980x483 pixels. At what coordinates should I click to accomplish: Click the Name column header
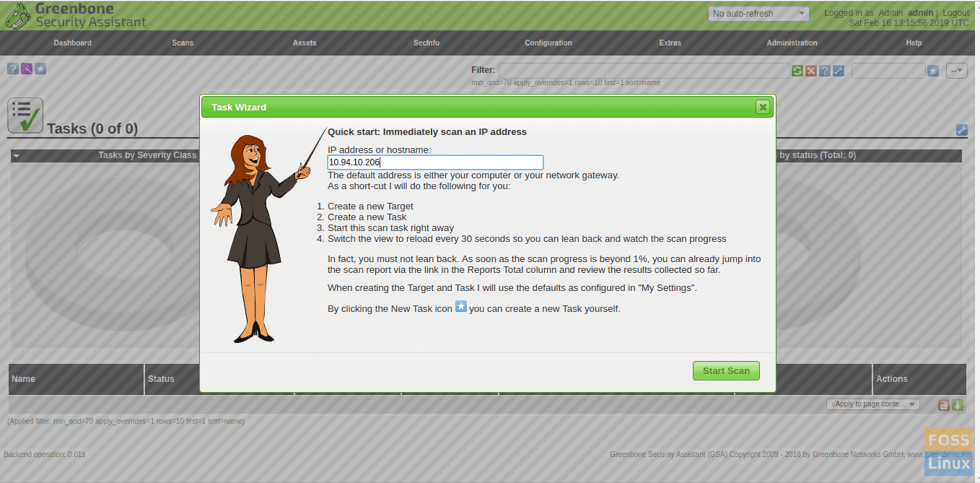coord(23,378)
